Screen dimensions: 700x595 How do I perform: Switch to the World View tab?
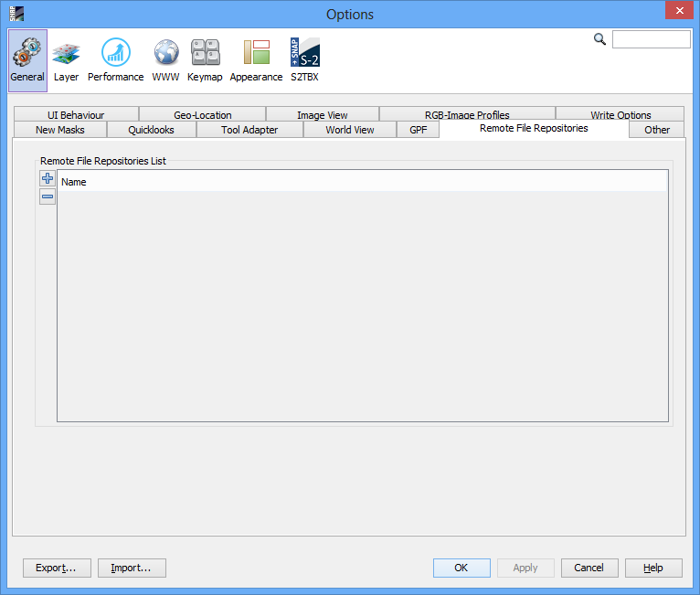pos(350,130)
